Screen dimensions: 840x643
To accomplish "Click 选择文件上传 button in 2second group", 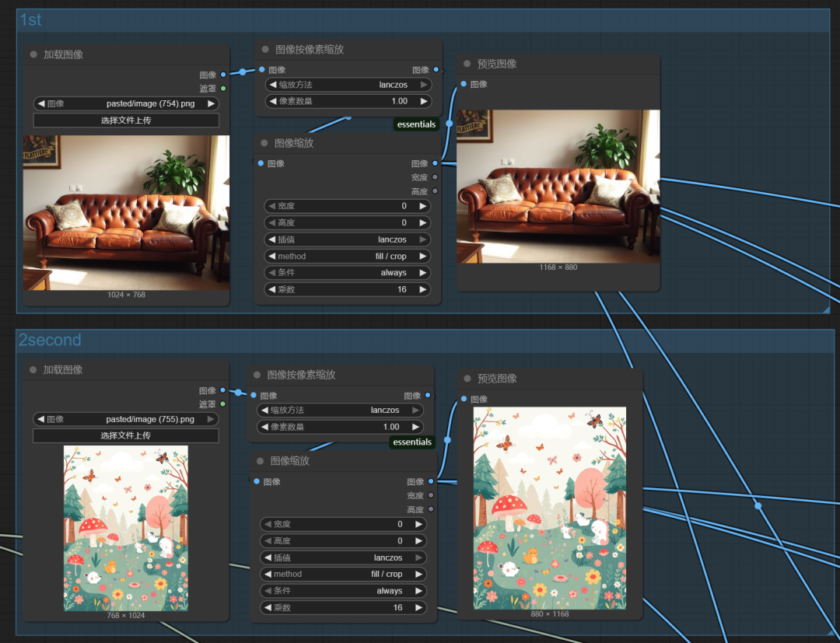I will 126,435.
